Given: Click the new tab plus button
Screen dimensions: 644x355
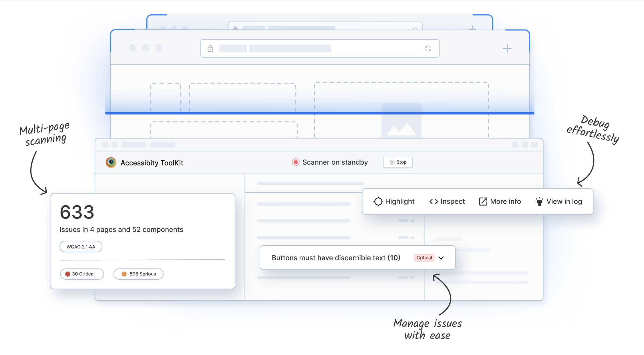Looking at the screenshot, I should coord(507,48).
